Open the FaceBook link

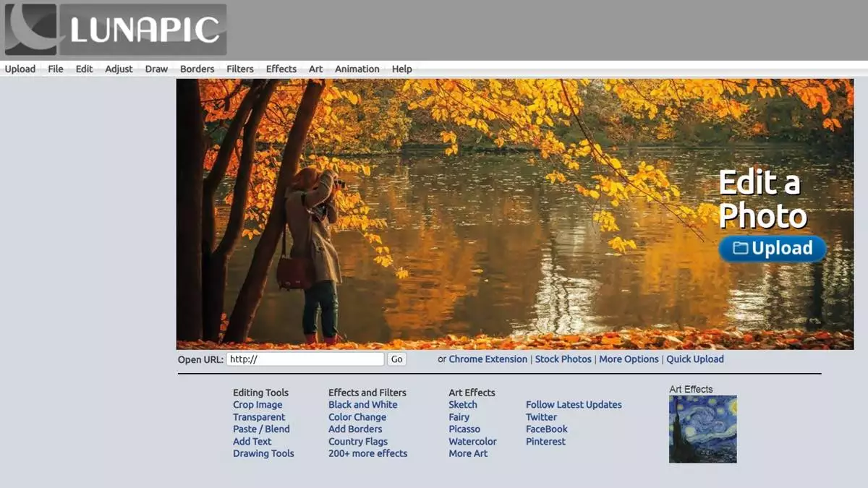[547, 429]
